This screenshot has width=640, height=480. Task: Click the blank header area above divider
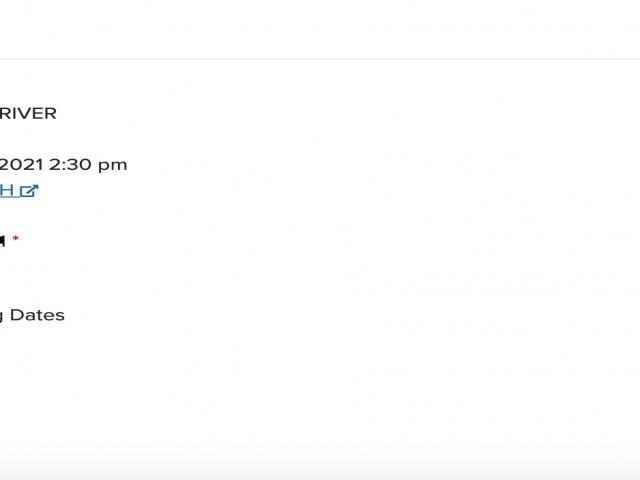(x=320, y=28)
